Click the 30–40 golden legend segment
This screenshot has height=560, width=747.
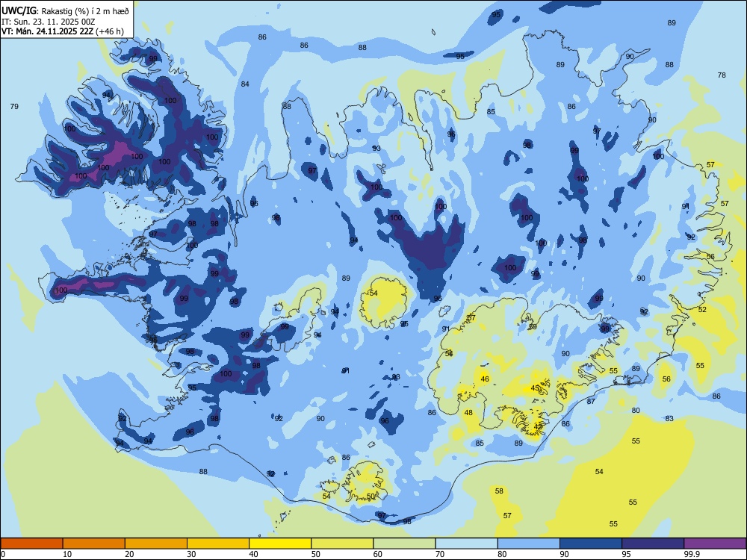[218, 544]
